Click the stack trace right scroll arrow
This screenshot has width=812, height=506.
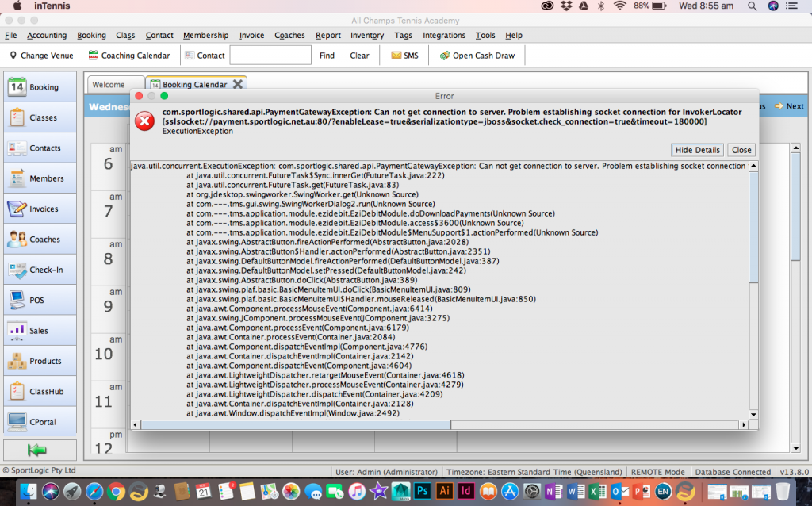click(744, 424)
